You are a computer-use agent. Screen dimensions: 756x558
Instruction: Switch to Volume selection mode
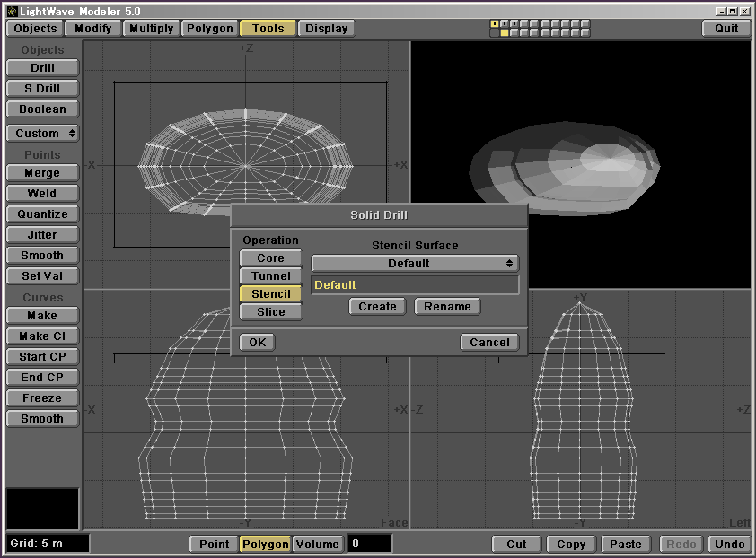click(x=318, y=544)
